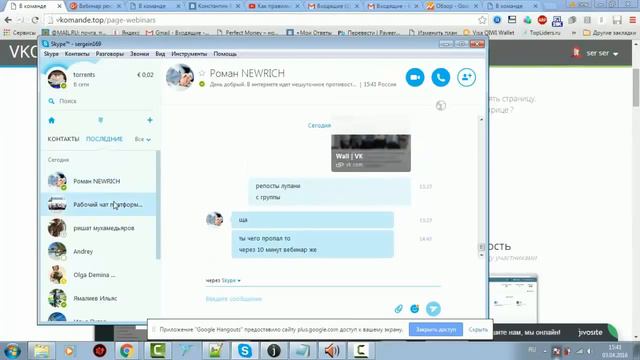Open Skype from the taskbar
Image resolution: width=640 pixels, height=360 pixels.
244,351
